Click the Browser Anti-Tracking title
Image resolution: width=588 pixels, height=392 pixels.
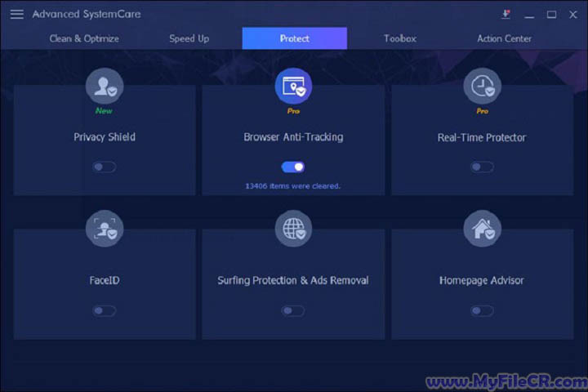point(293,137)
